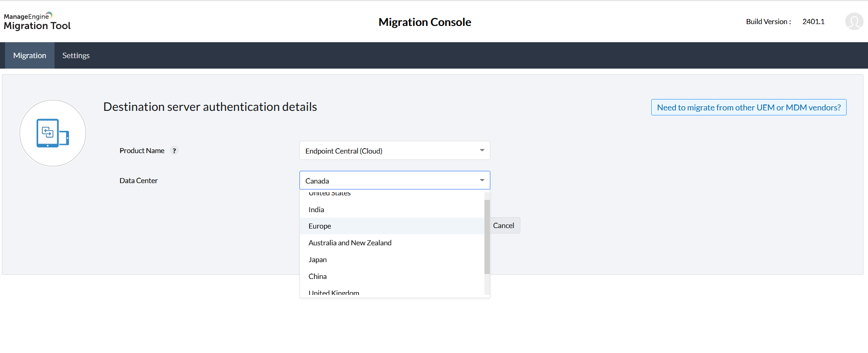
Task: Open the Settings tab
Action: pos(76,55)
